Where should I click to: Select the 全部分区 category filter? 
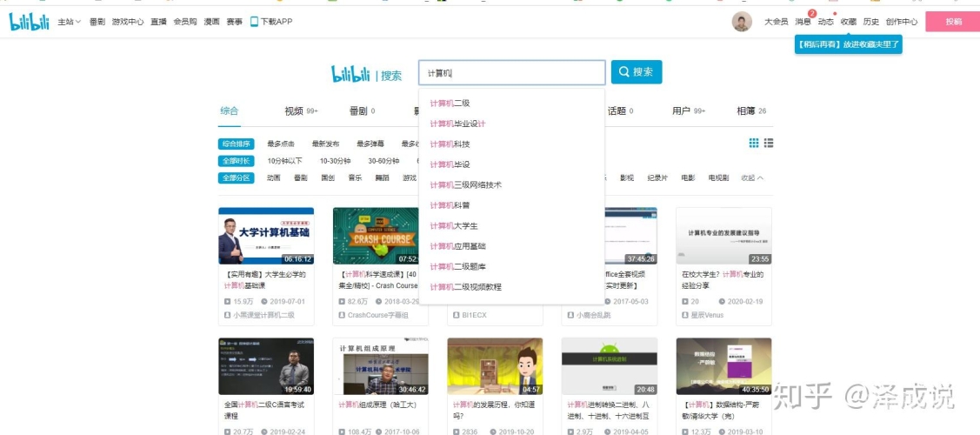click(x=237, y=178)
